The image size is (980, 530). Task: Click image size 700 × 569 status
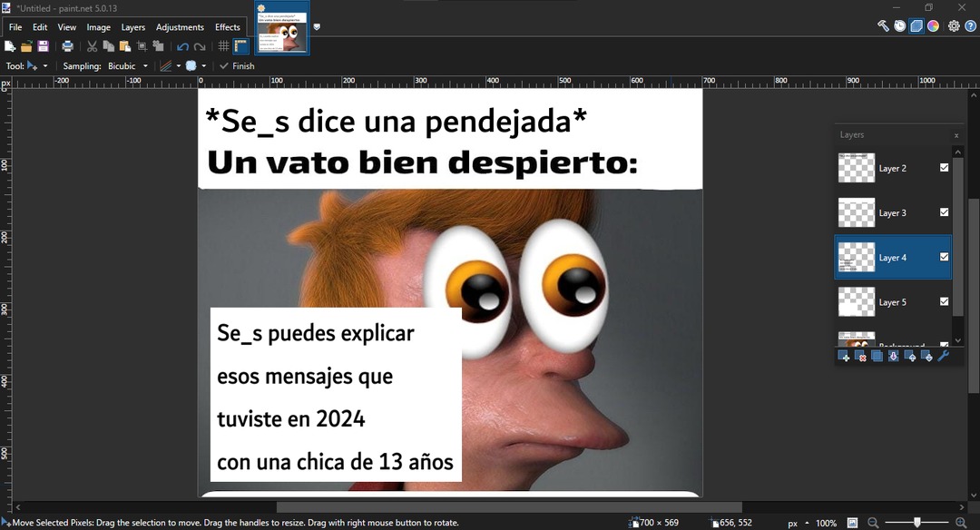click(654, 523)
